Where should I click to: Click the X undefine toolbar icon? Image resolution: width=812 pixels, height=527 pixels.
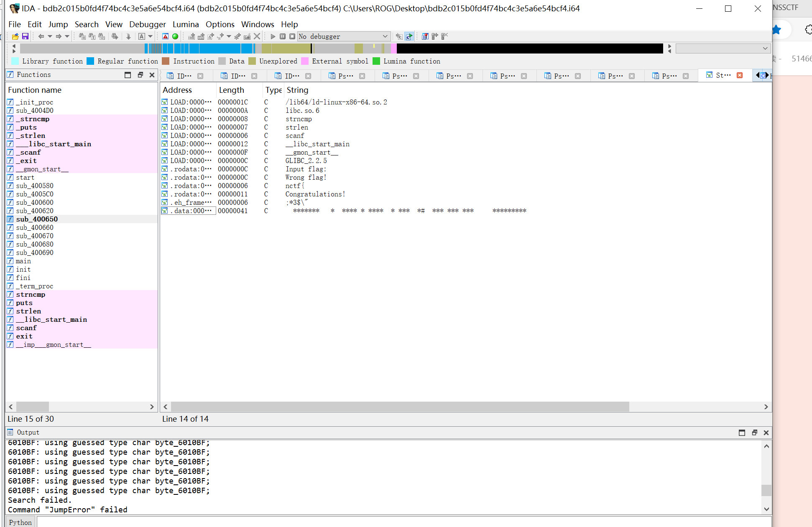pos(257,36)
